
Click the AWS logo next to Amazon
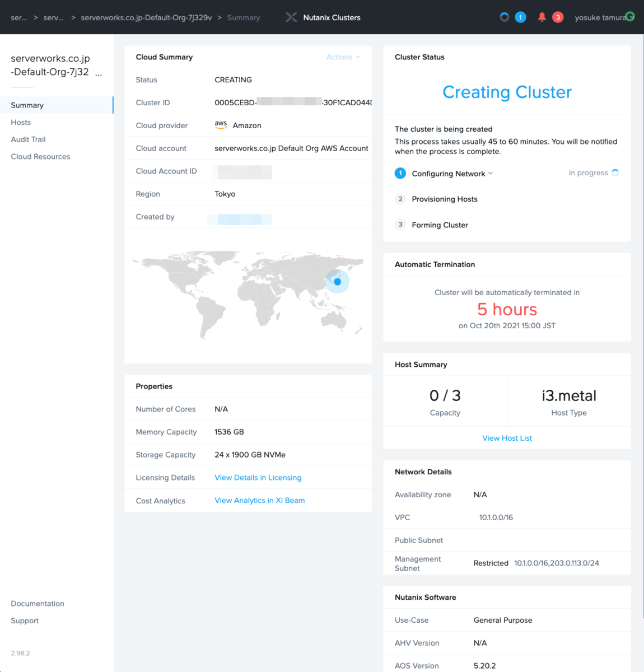tap(221, 125)
